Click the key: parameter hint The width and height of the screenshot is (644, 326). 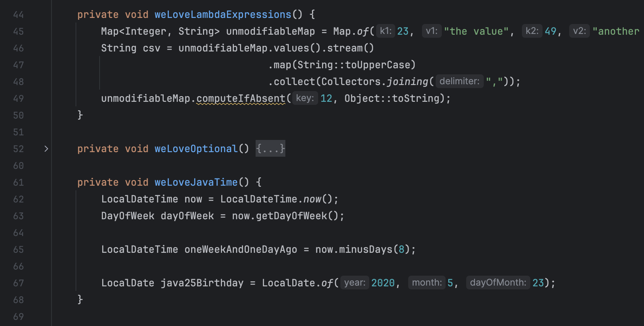305,98
